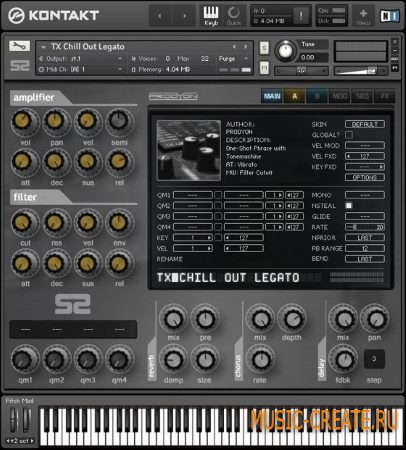
Task: Toggle the QM3 row checkbox
Action: click(x=218, y=216)
